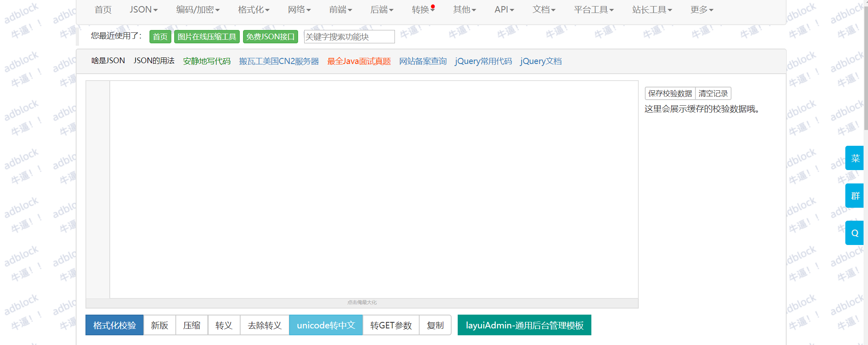Viewport: 868px width, 345px height.
Task: Open the 站长工具 menu
Action: (x=652, y=10)
